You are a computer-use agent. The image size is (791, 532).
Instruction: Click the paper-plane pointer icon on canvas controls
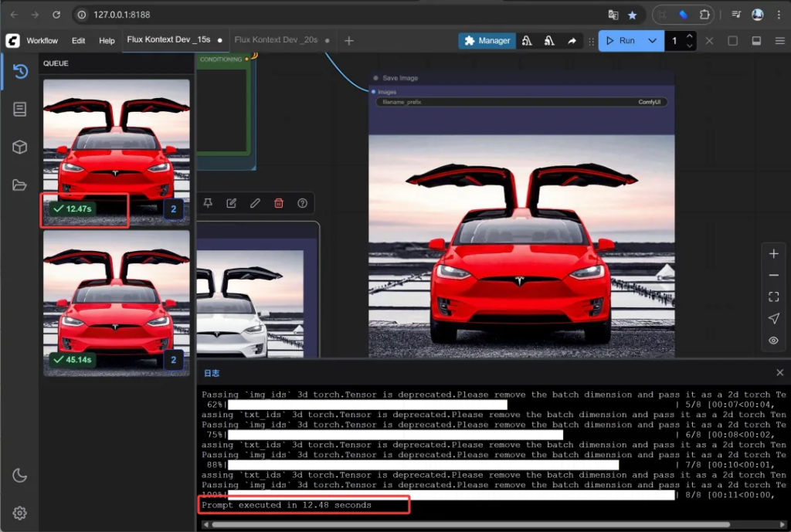pos(773,318)
